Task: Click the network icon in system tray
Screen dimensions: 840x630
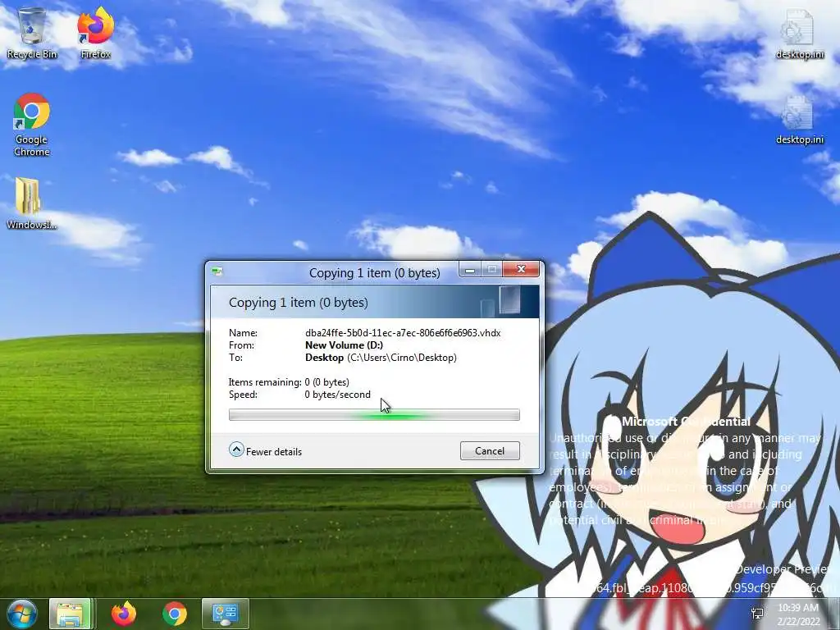Action: [x=757, y=614]
